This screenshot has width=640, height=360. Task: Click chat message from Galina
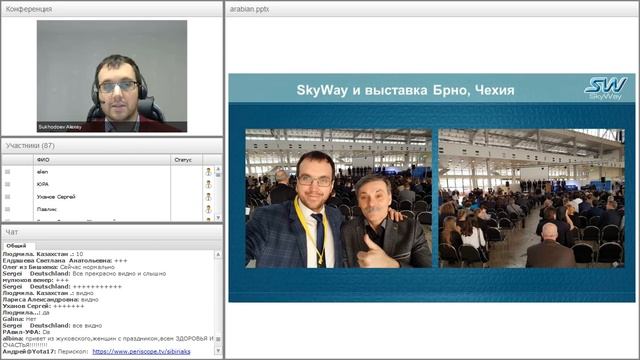click(19, 319)
